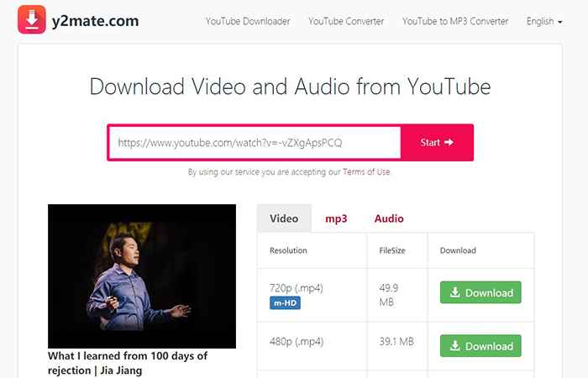Click the m-HD badge
Image resolution: width=588 pixels, height=378 pixels.
click(x=285, y=302)
